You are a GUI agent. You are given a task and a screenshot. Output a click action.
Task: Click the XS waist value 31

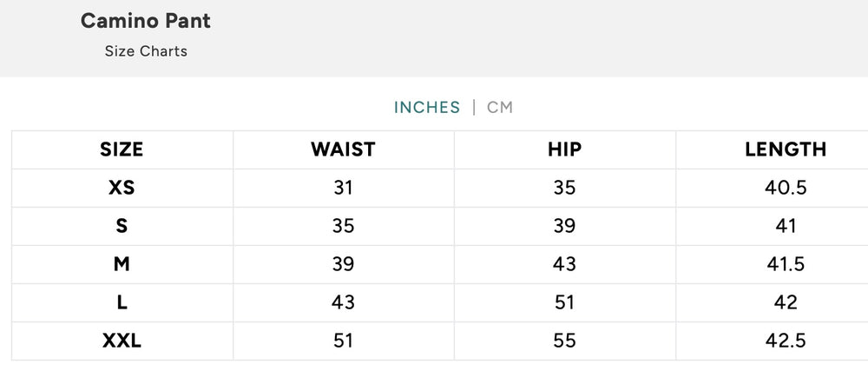click(x=343, y=188)
